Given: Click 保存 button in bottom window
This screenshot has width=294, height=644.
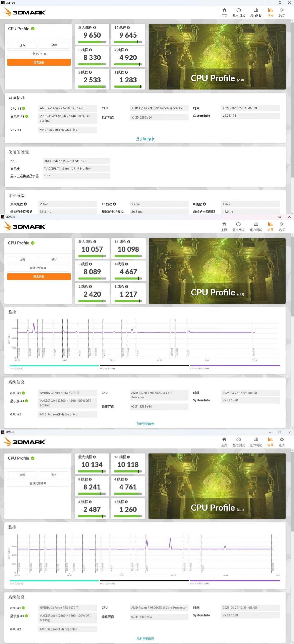Looking at the screenshot, I should pyautogui.click(x=54, y=475).
